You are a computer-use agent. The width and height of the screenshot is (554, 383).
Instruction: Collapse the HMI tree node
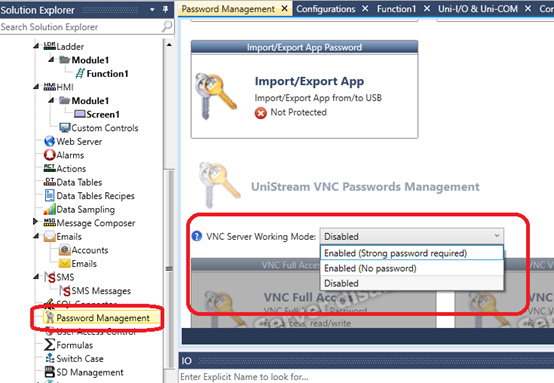point(36,87)
